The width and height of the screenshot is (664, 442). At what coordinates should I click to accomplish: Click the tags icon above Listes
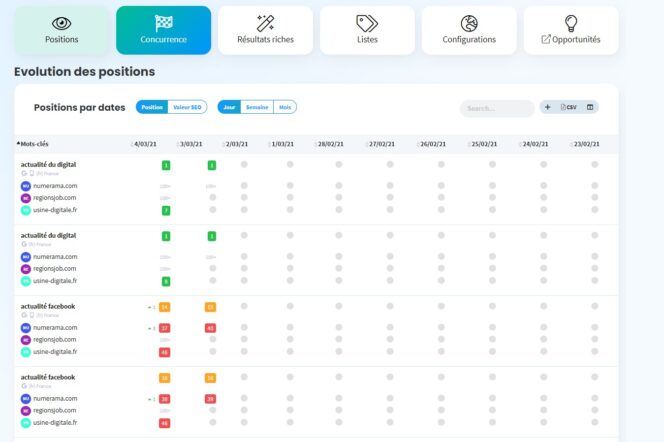coord(367,23)
